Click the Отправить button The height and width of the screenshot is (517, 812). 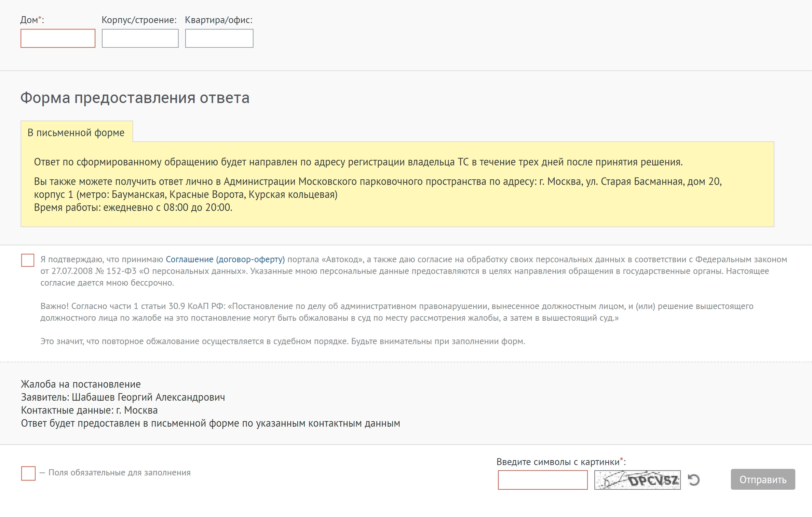[x=763, y=479]
